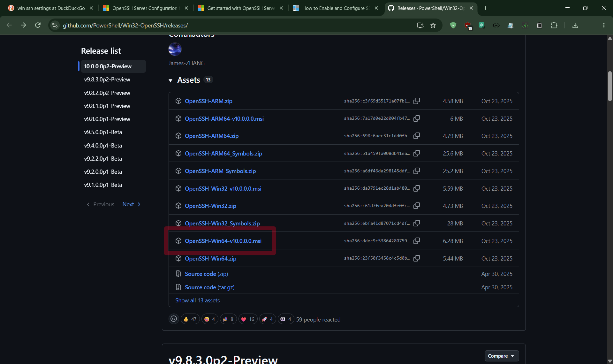
Task: Copy SHA256 hash for OpenSSH-ARM64-v10.0.0.0.msi
Action: tap(417, 118)
